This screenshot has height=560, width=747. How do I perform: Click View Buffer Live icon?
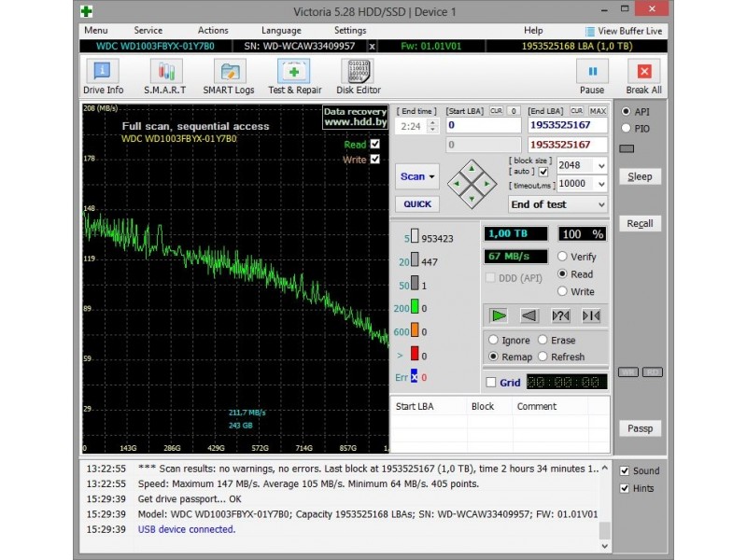[x=590, y=32]
